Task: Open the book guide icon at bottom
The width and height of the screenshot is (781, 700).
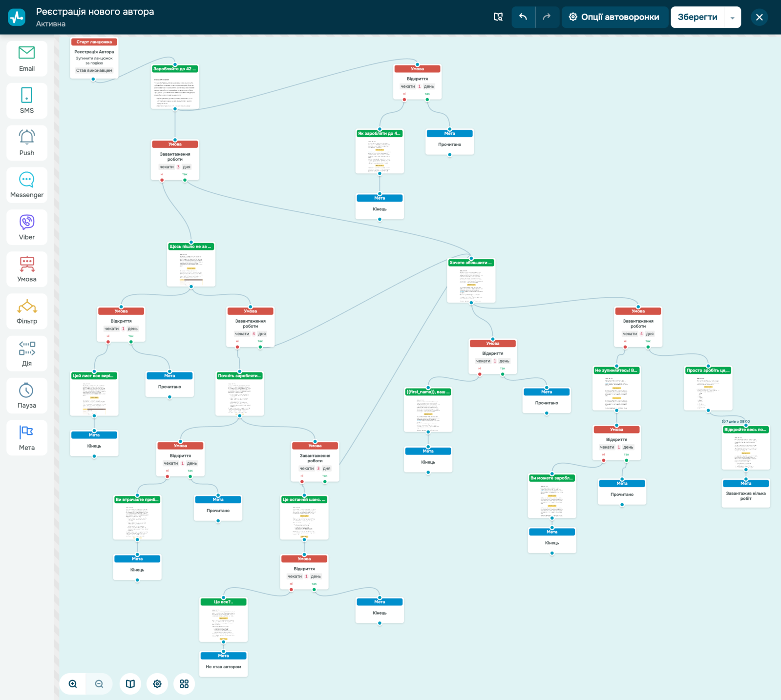Action: pos(130,684)
